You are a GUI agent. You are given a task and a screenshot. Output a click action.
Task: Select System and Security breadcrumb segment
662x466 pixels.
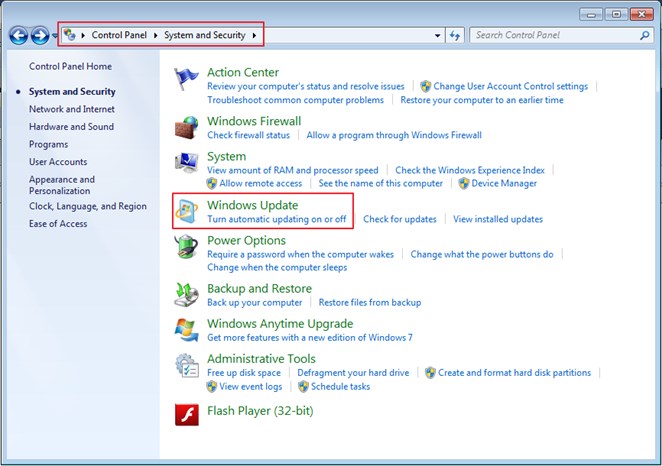pos(205,35)
